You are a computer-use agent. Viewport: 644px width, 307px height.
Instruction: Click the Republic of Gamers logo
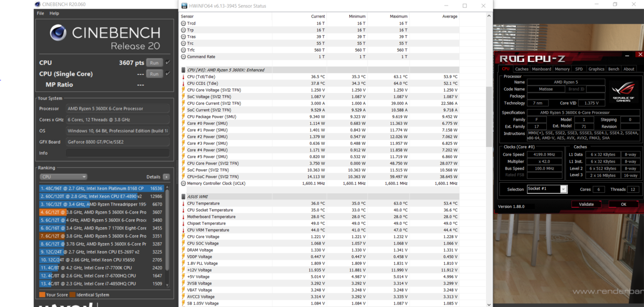click(x=624, y=92)
